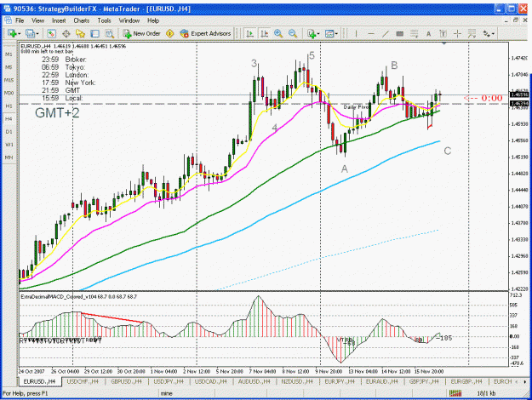Switch to the USDCHF.,H4 chart tab
The height and width of the screenshot is (400, 532).
[x=83, y=381]
